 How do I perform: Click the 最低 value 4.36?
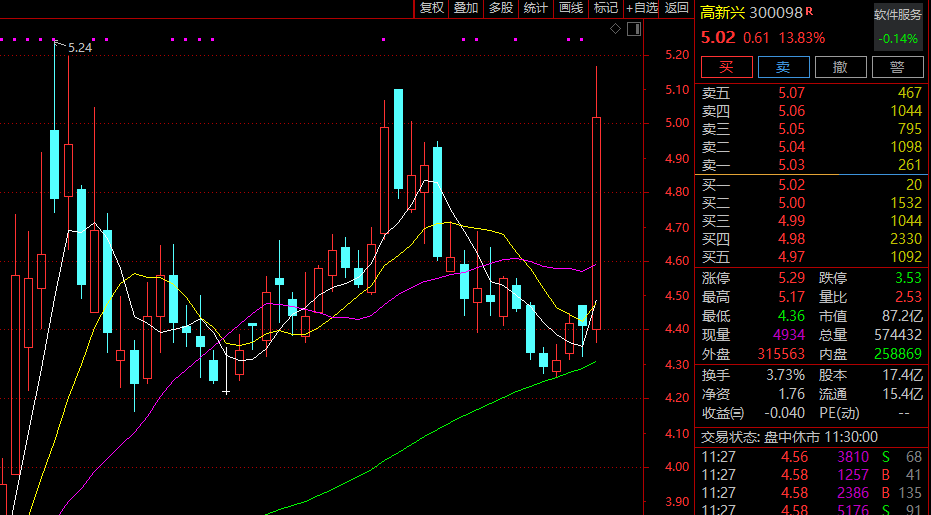791,316
